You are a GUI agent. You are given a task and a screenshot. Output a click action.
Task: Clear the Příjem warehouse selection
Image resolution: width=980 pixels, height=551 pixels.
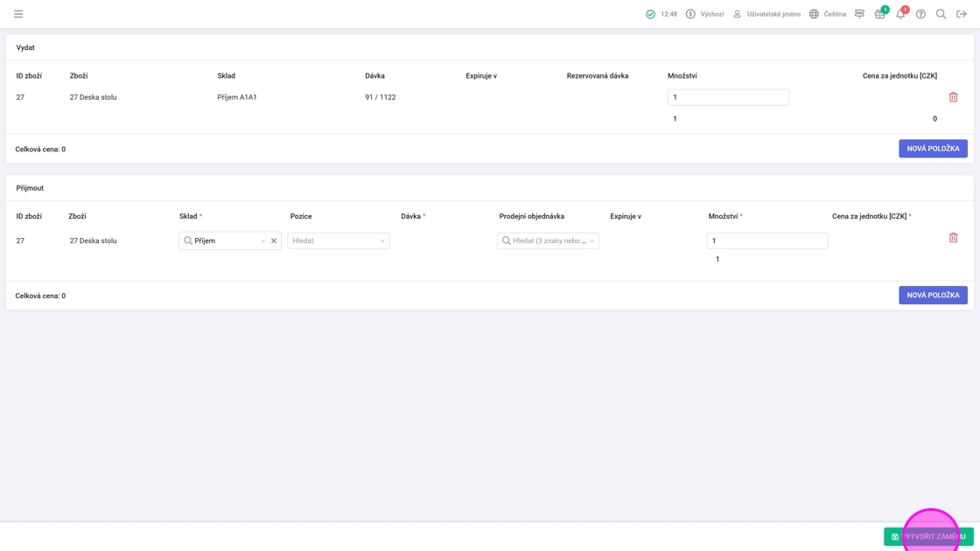[x=274, y=241]
